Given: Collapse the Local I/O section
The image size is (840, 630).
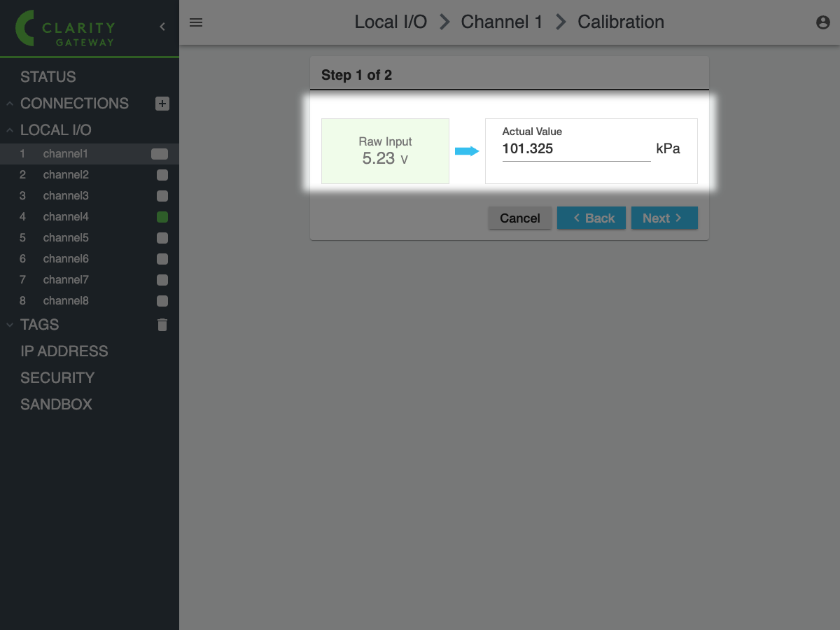Looking at the screenshot, I should [10, 130].
